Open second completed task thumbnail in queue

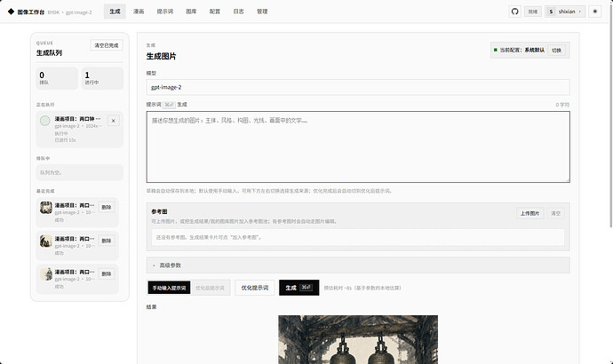tap(46, 241)
